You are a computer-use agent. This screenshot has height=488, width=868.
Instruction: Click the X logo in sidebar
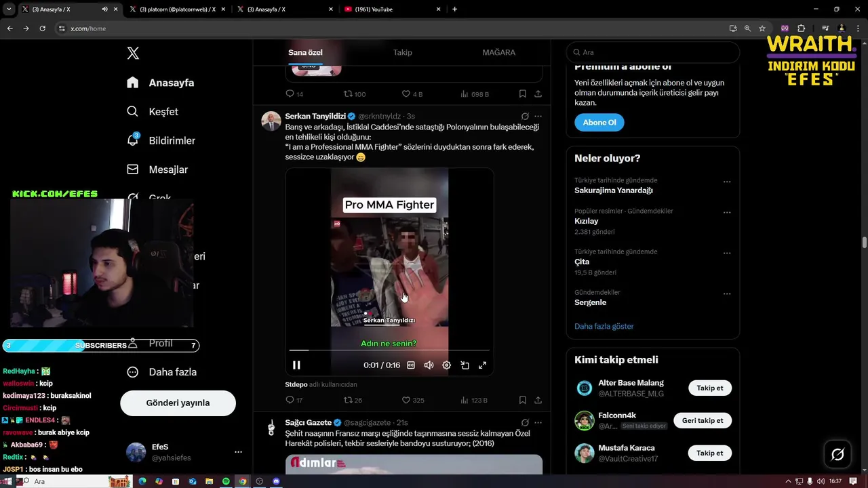(x=133, y=54)
